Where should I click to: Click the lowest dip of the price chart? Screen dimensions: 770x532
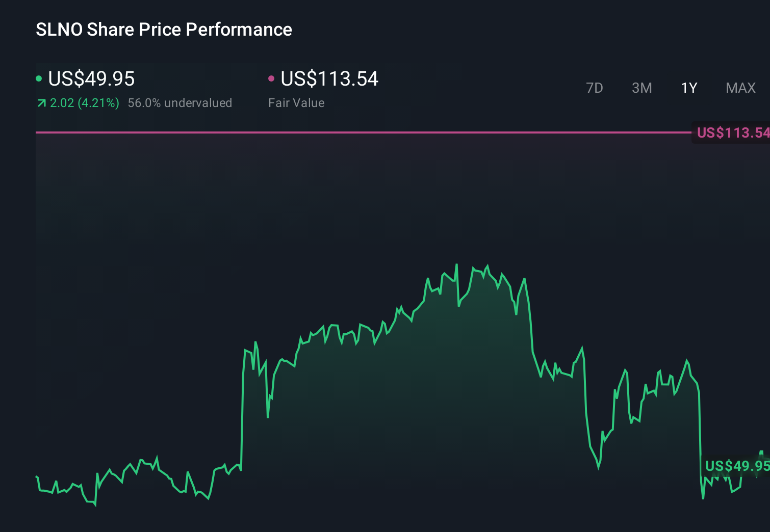pyautogui.click(x=94, y=505)
